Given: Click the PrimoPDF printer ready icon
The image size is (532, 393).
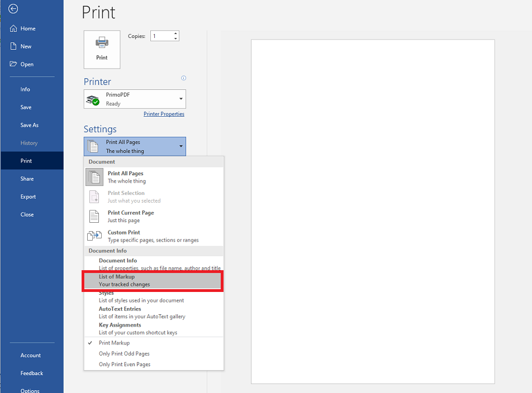Looking at the screenshot, I should 93,99.
